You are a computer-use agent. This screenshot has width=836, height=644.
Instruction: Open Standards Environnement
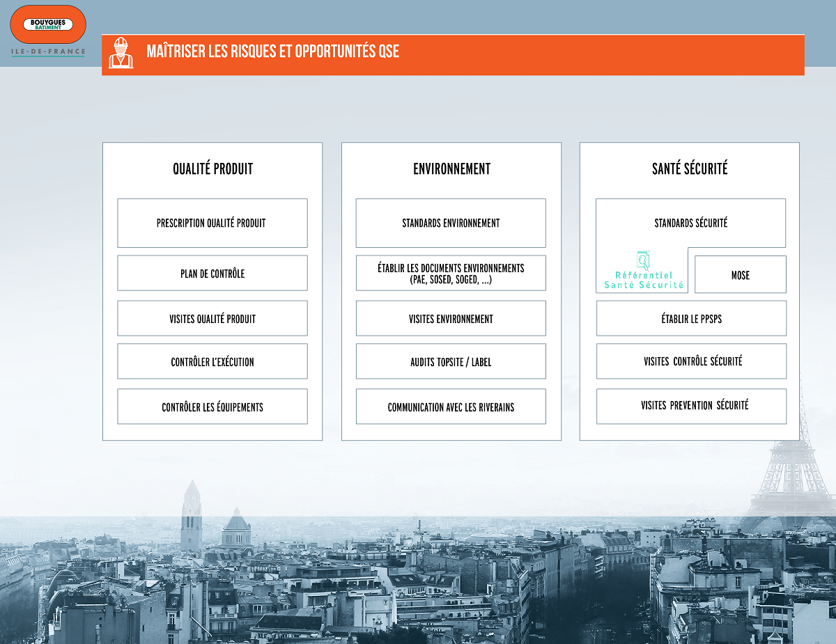[451, 223]
